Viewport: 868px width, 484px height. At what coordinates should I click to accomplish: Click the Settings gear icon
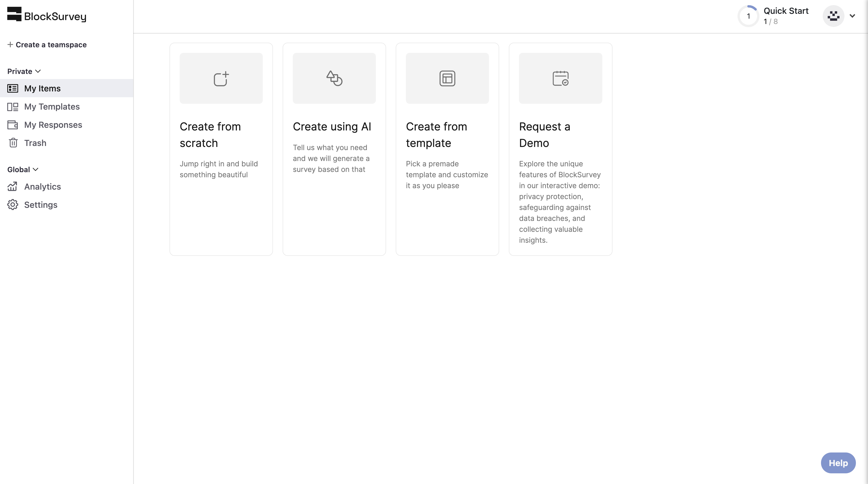[13, 205]
